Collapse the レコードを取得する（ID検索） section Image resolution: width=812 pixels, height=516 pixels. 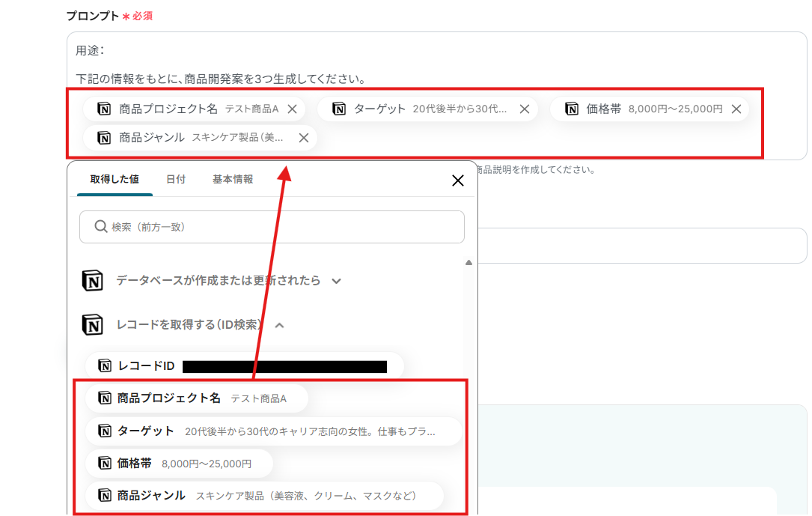coord(281,326)
